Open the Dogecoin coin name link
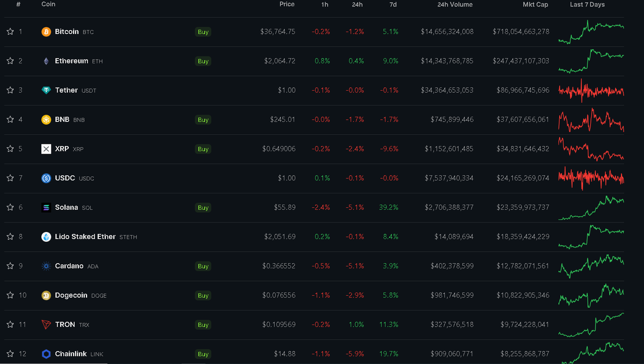The width and height of the screenshot is (644, 364). (71, 295)
